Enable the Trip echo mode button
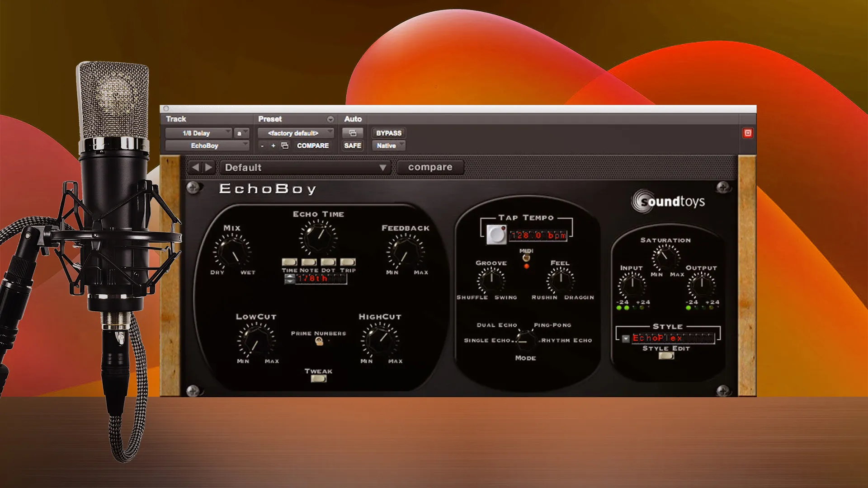The width and height of the screenshot is (868, 488). point(348,262)
